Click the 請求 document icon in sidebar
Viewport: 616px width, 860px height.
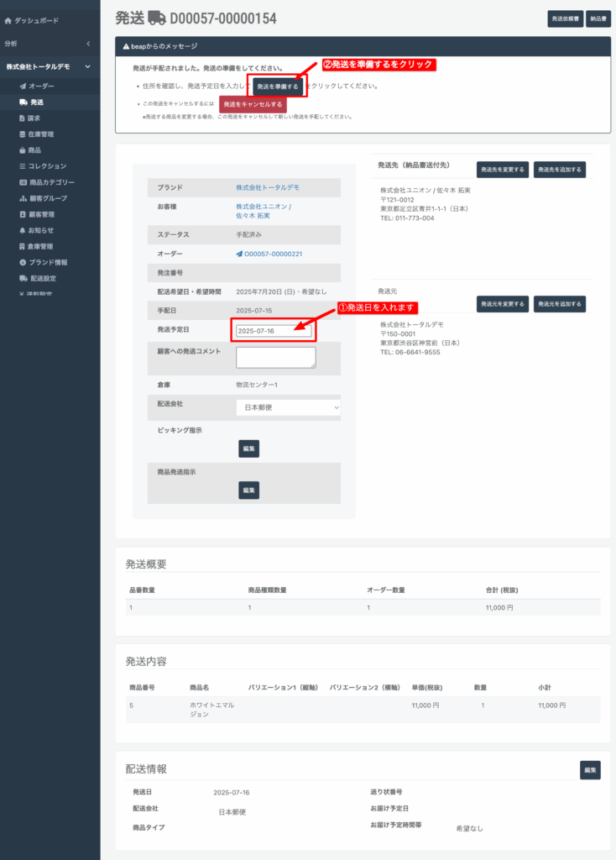coord(23,118)
